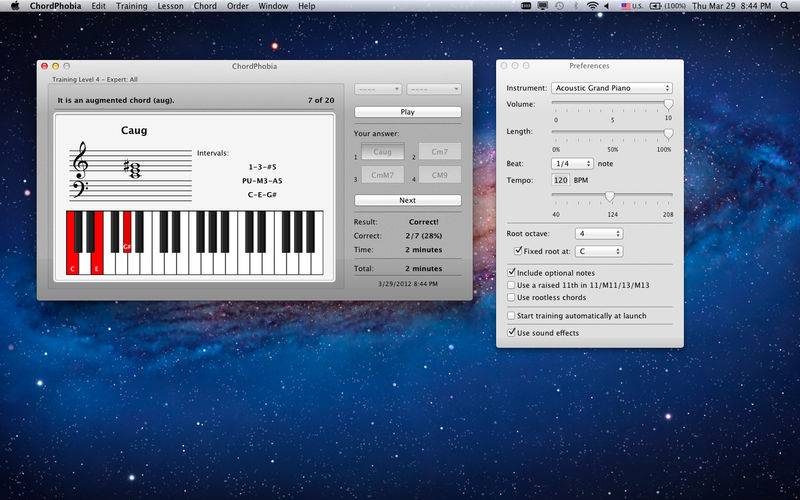Click the volume speaker icon in menu bar
800x500 pixels.
pyautogui.click(x=606, y=6)
